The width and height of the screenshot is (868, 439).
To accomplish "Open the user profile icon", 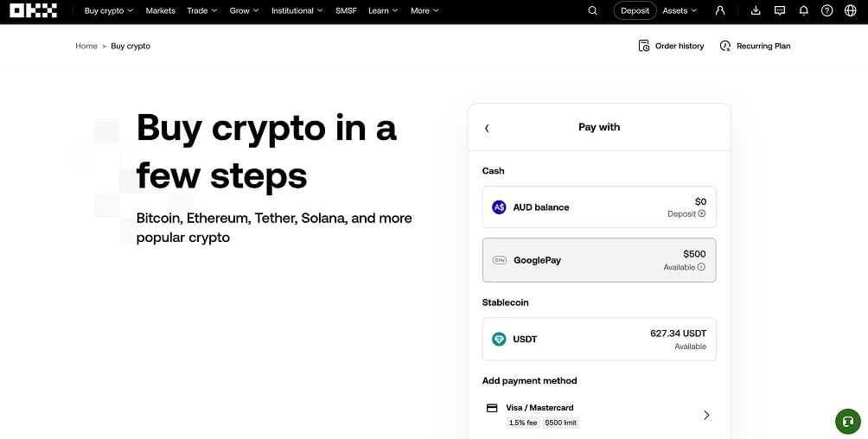I will pos(720,10).
